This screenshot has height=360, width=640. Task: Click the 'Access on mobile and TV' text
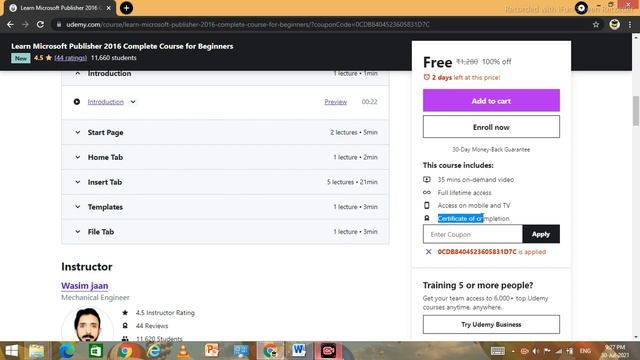474,205
